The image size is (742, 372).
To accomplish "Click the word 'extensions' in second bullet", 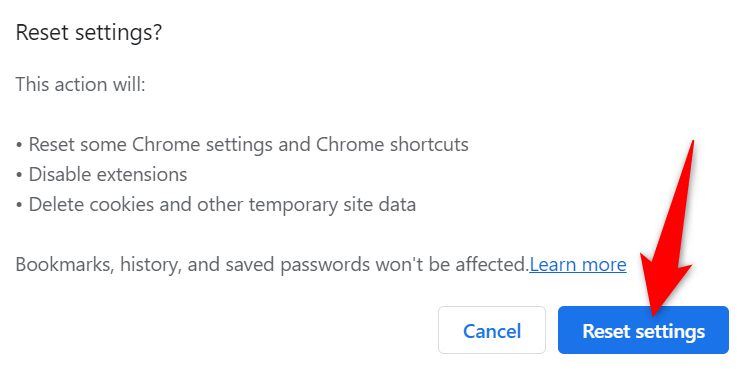I will pos(142,174).
